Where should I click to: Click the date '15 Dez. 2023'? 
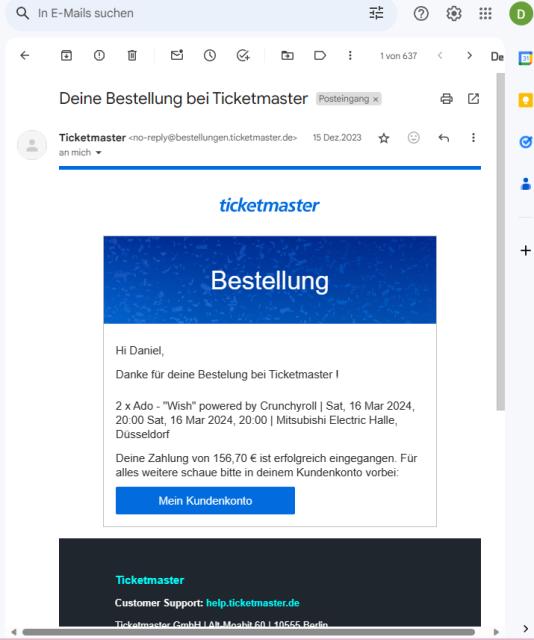pos(337,138)
